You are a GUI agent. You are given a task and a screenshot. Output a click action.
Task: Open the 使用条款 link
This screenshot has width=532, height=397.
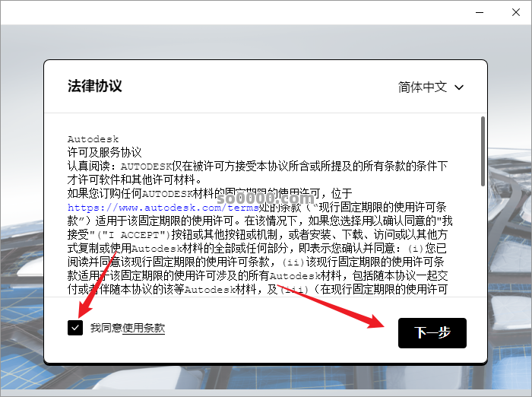click(144, 328)
